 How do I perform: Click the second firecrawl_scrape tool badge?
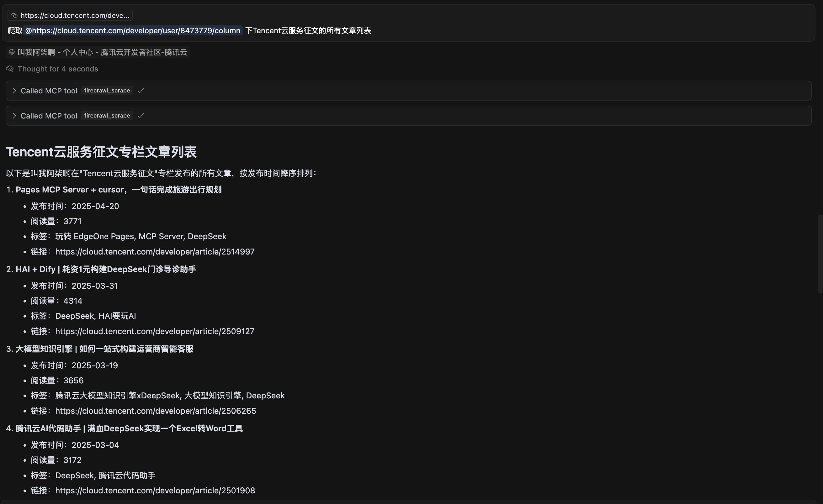[107, 115]
